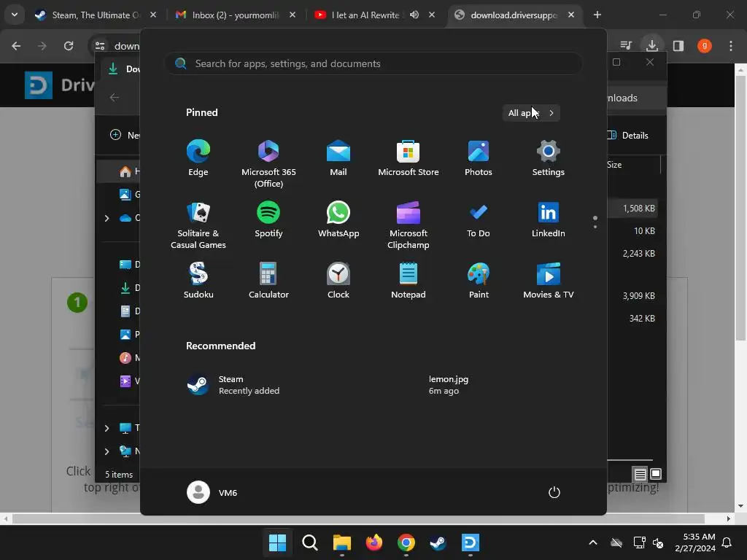The image size is (747, 560).
Task: Click page vertical scrollbar in Chrome
Action: pos(740,208)
